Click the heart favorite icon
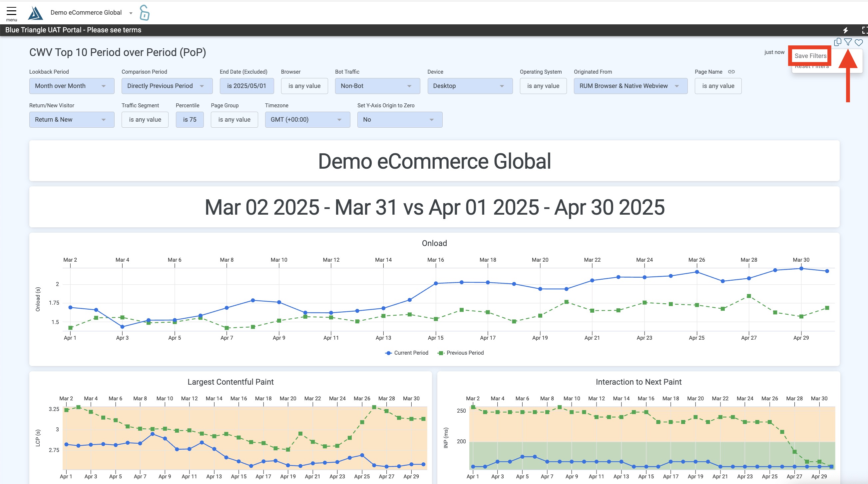Screen dimensions: 868x484 (859, 42)
